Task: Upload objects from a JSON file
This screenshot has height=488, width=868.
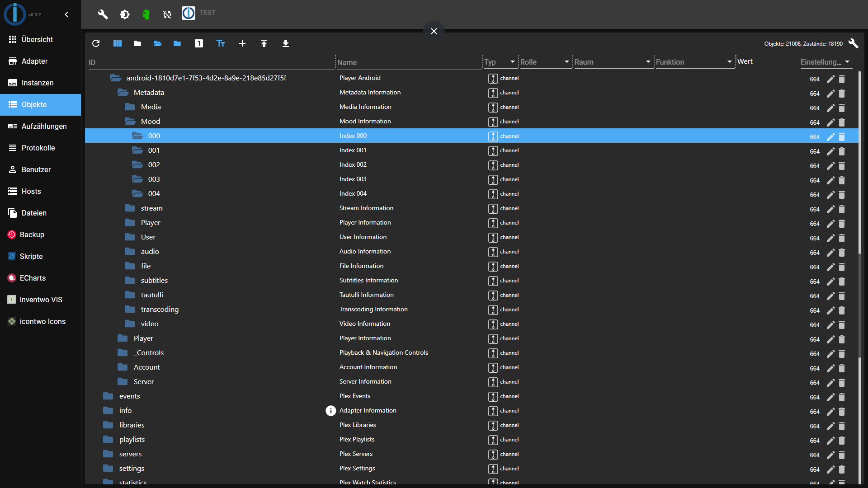Action: [x=264, y=43]
